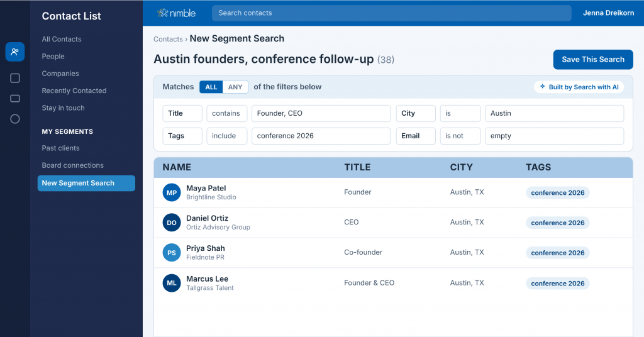644x337 pixels.
Task: Click Built by Search with AI badge
Action: [579, 87]
